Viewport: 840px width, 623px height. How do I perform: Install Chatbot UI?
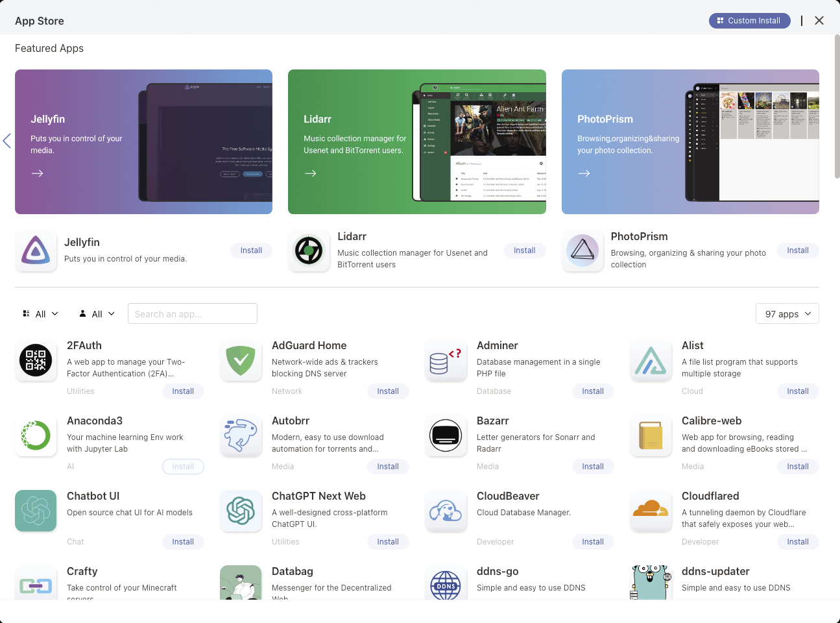point(183,542)
